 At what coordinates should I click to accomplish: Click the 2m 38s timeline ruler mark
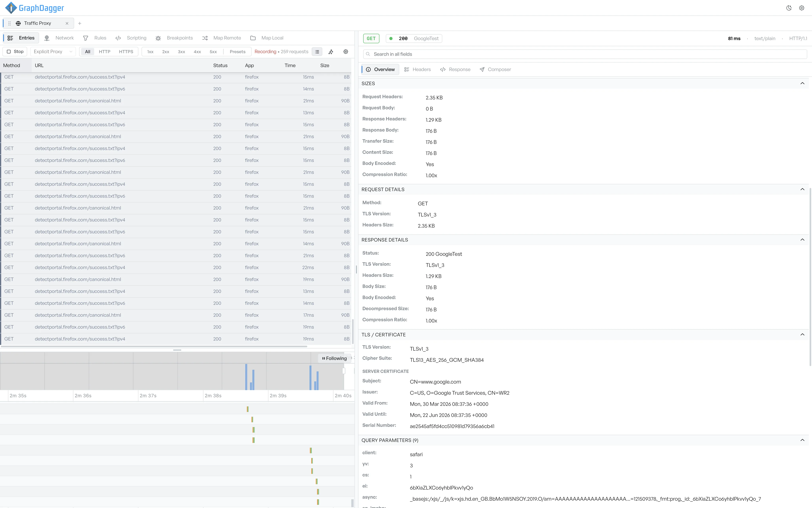(x=213, y=396)
